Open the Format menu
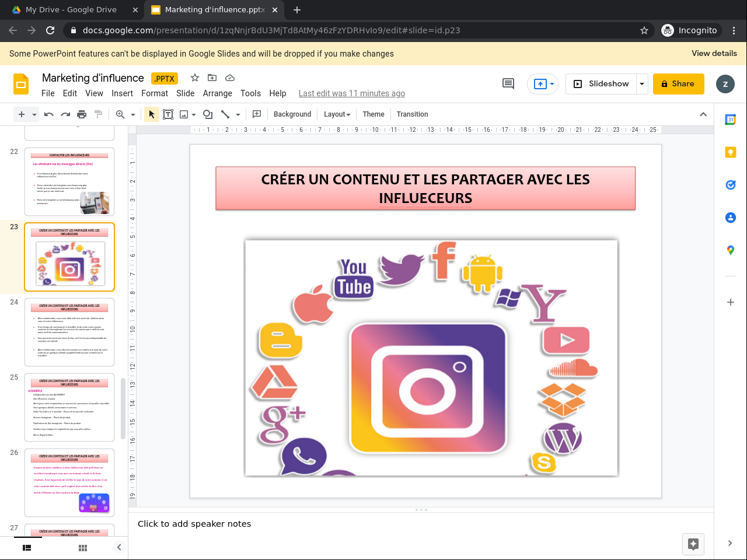 coord(155,93)
